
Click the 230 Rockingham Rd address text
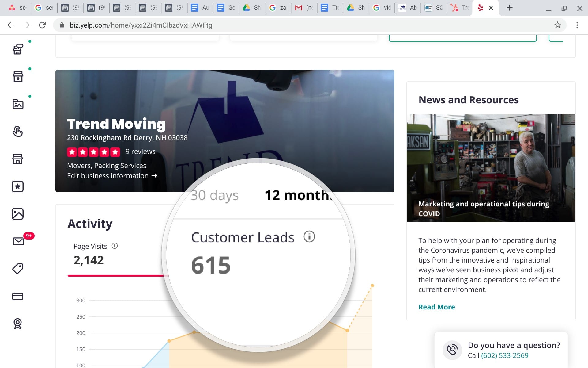click(127, 138)
